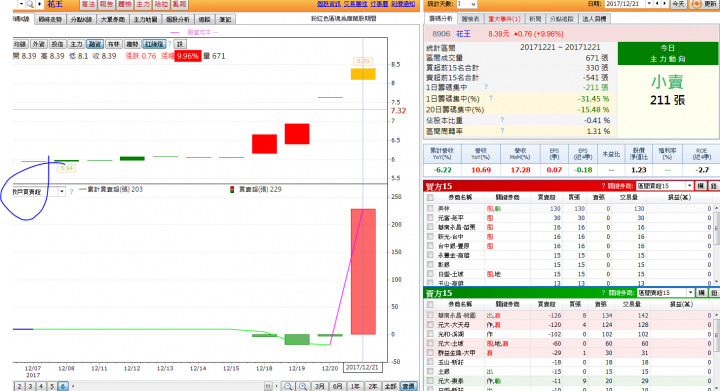Step date forward with the right arrow

click(x=664, y=4)
